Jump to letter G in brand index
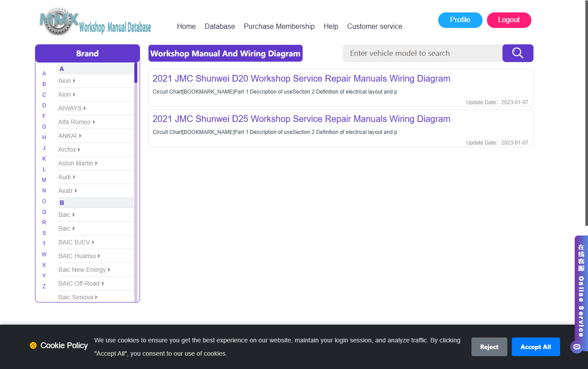Screen dimensions: 588x369 tap(44, 127)
